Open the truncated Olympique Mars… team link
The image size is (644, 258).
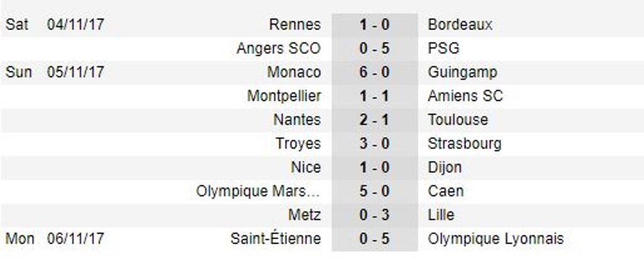point(258,191)
